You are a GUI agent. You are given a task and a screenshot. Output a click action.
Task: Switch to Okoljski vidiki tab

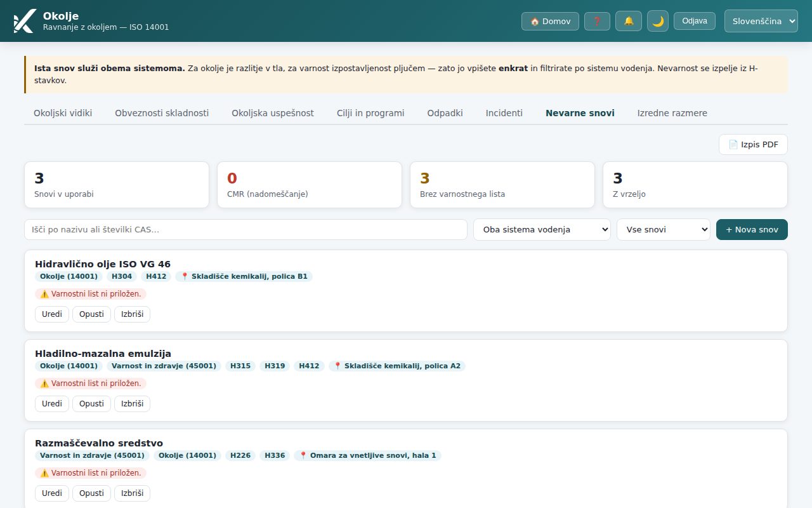(x=63, y=113)
